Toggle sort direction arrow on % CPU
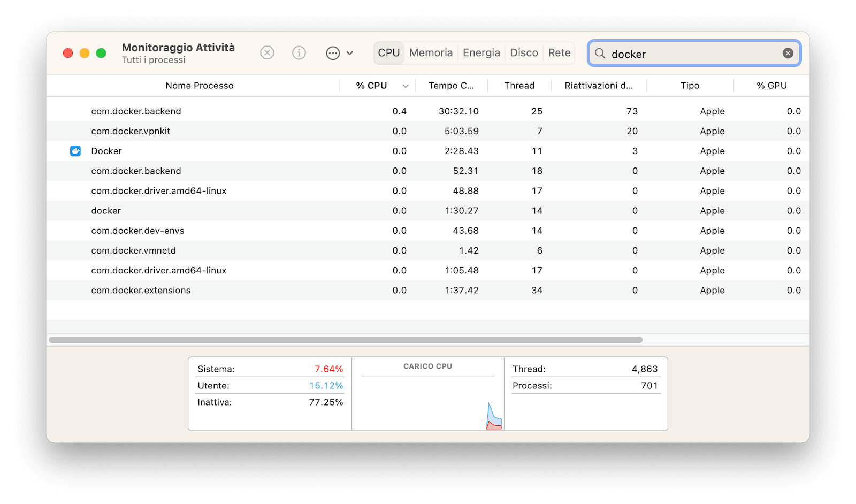Screen dimensions: 856x504 (x=406, y=86)
